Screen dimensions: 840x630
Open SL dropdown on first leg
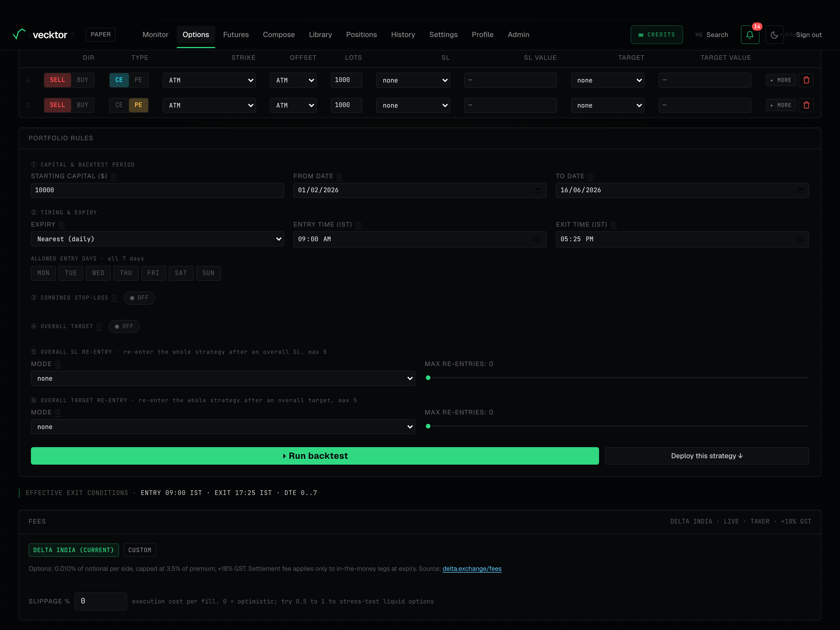413,80
